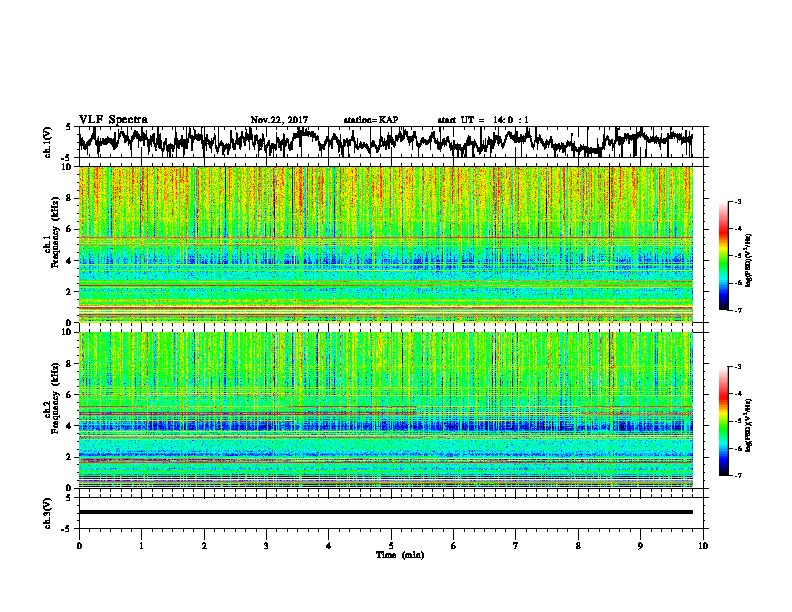Select the ch.1 color bar log(PSD) label
The image size is (792, 612).
point(749,260)
